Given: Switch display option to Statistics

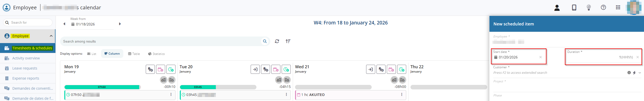Looking at the screenshot, I should point(156,54).
